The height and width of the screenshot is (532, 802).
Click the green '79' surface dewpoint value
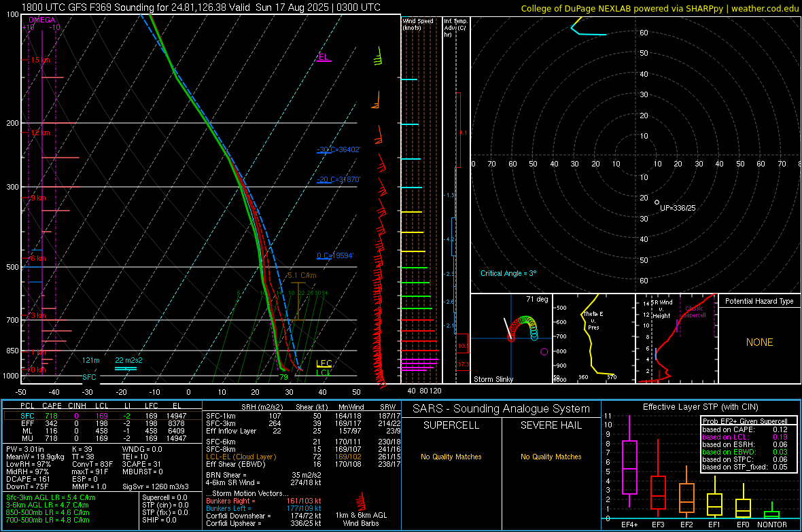pyautogui.click(x=283, y=377)
